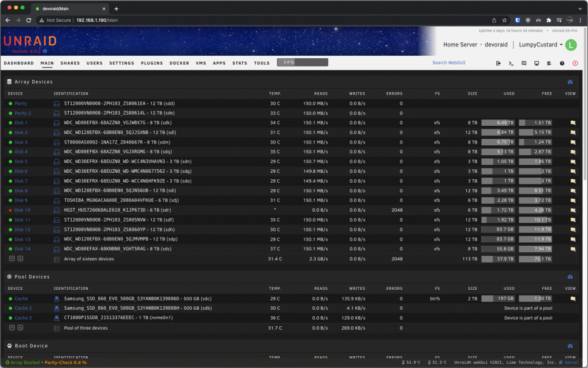Open a new browser tab

(x=116, y=9)
